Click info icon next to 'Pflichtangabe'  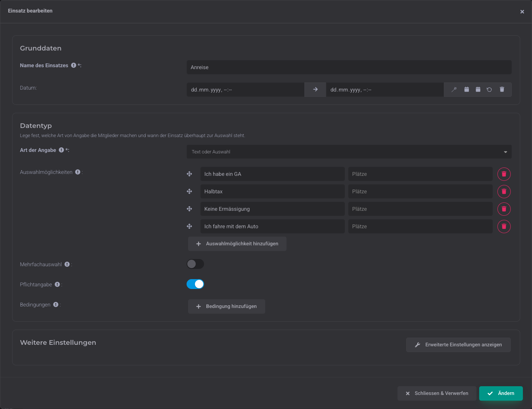(x=57, y=284)
